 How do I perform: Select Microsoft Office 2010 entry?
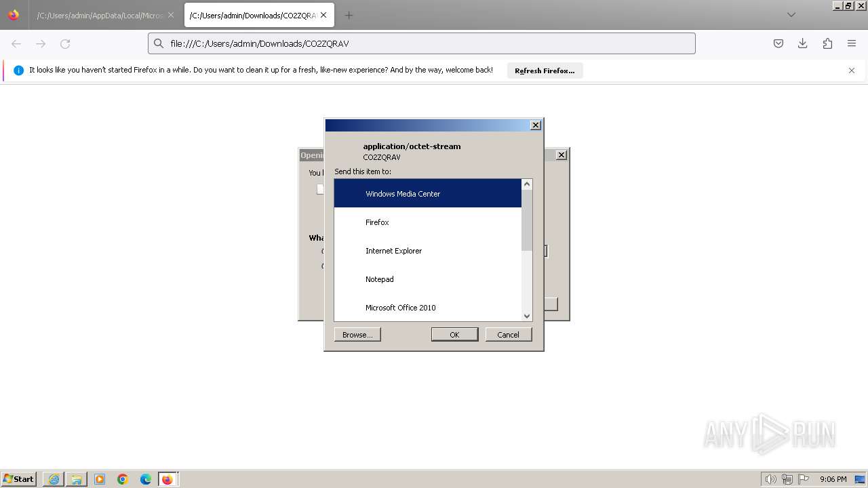(x=427, y=307)
